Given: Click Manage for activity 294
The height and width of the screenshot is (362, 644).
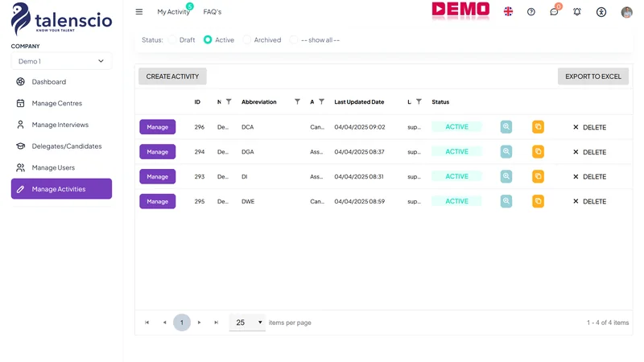Looking at the screenshot, I should pos(158,152).
